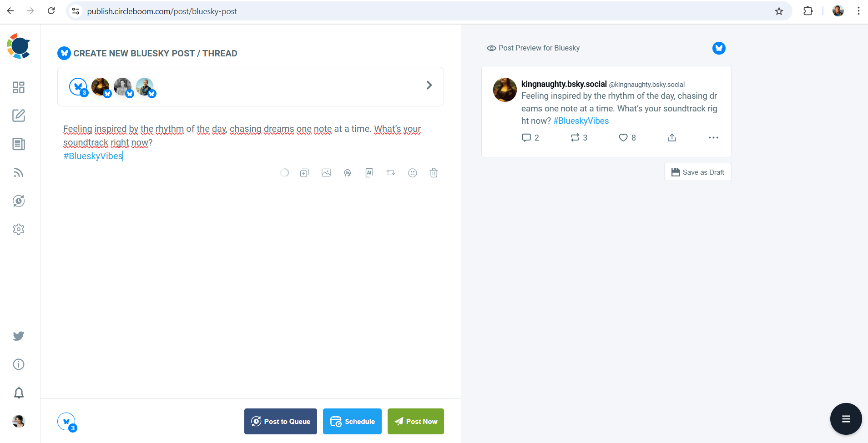Image resolution: width=868 pixels, height=443 pixels.
Task: Click the preview profile picture
Action: (505, 90)
